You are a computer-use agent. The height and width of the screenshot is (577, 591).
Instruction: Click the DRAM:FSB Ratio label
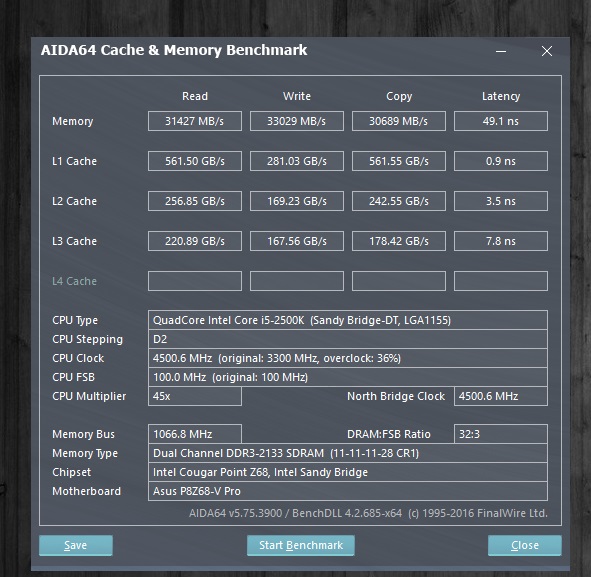click(x=389, y=434)
